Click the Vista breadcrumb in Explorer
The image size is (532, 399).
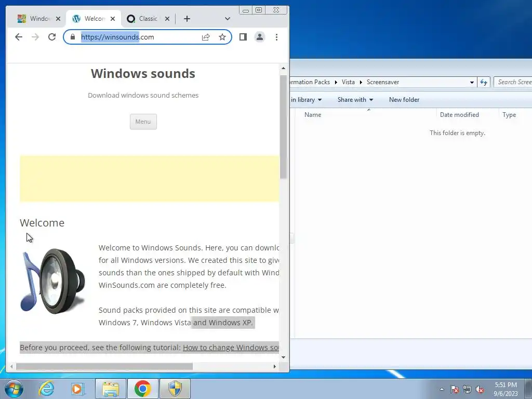[348, 82]
